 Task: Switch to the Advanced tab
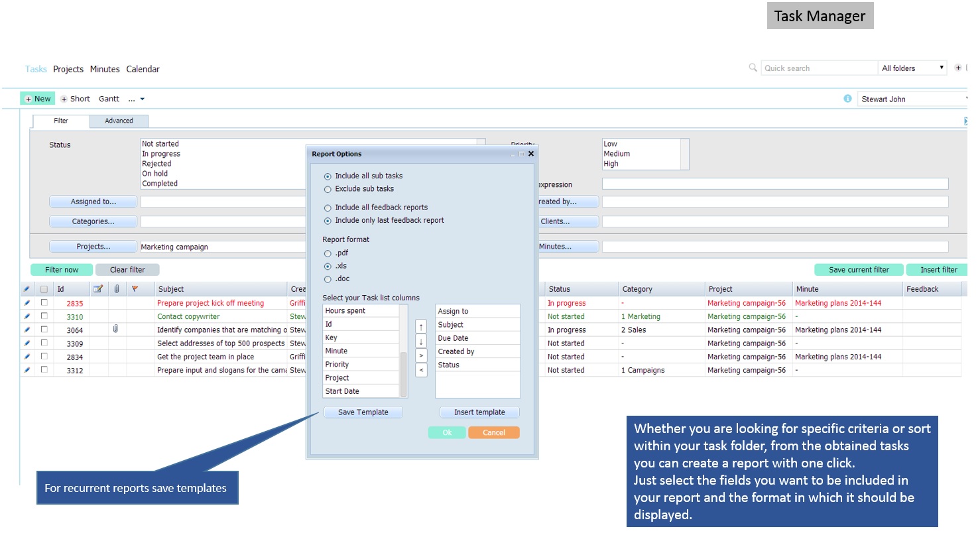click(x=119, y=121)
